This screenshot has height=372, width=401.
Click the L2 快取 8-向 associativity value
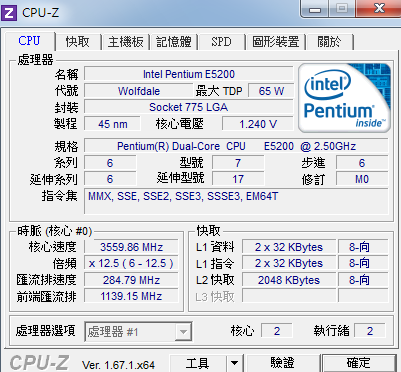click(363, 280)
